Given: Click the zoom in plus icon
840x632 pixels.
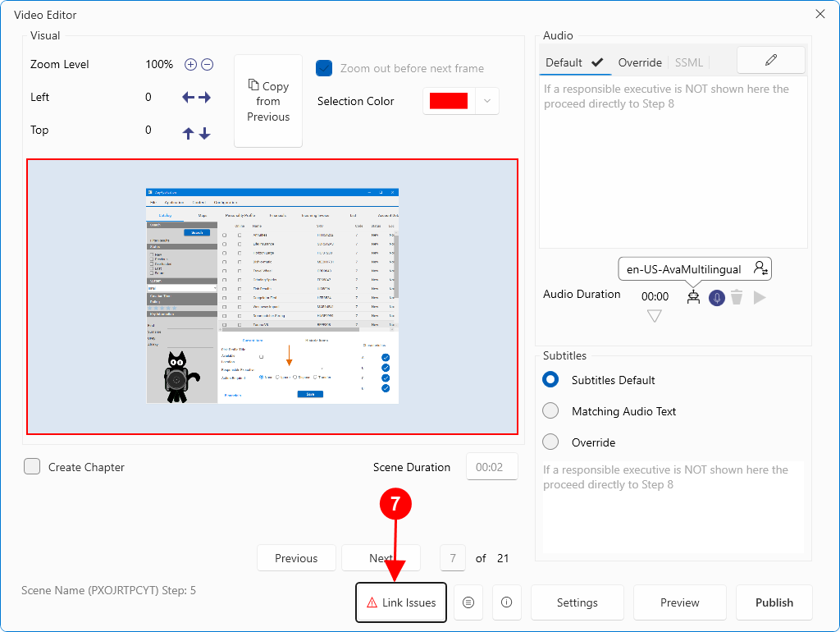Looking at the screenshot, I should [x=190, y=64].
